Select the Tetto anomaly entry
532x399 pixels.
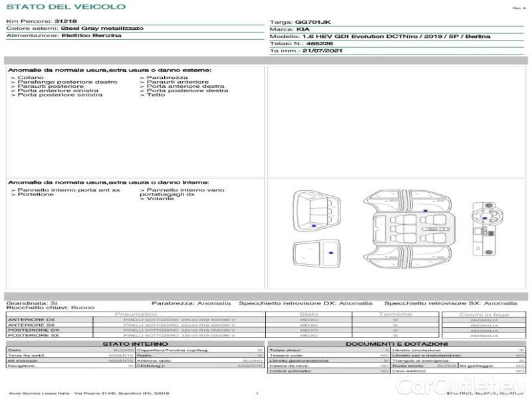152,94
